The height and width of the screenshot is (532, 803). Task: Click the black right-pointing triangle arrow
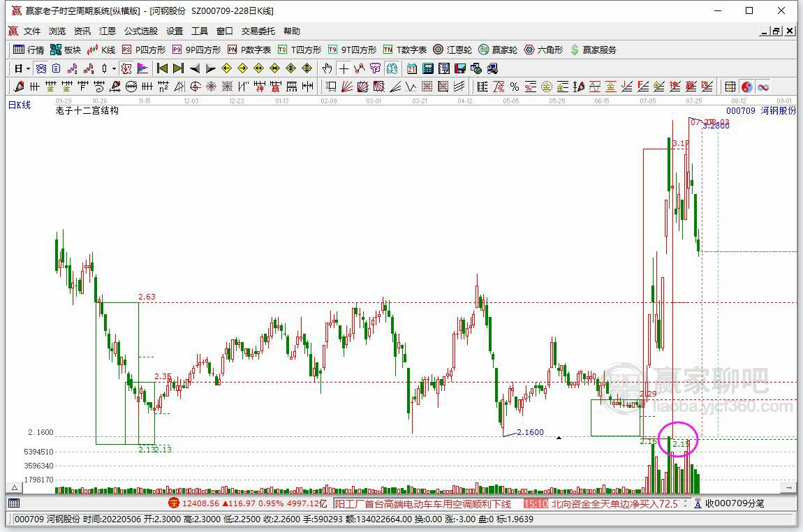click(x=210, y=68)
